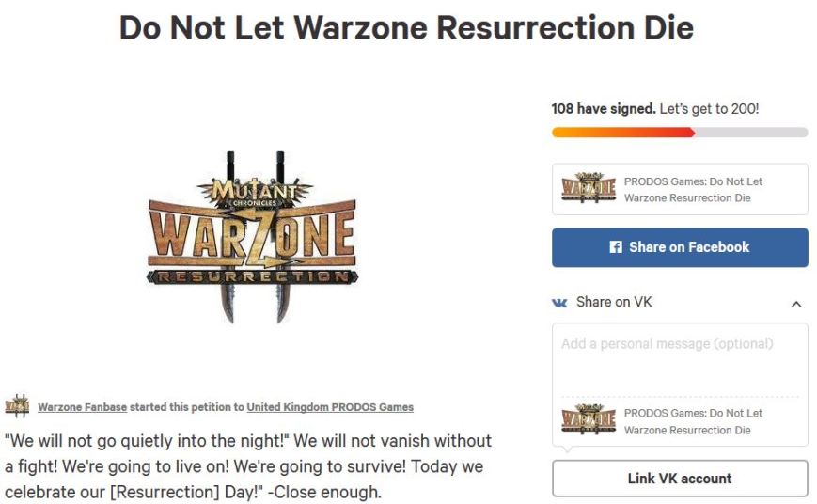Click the Facebook logo icon
The width and height of the screenshot is (817, 504).
point(616,247)
